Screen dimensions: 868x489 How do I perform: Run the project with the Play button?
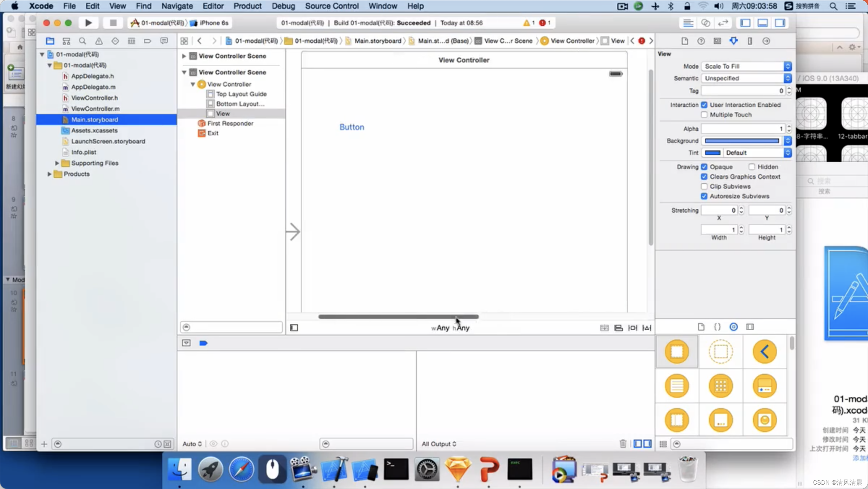tap(88, 23)
